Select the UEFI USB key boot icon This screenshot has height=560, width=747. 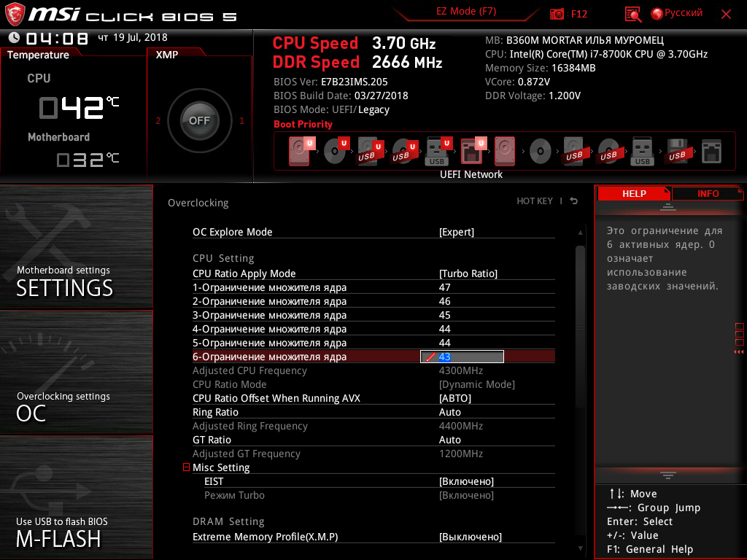click(x=438, y=152)
